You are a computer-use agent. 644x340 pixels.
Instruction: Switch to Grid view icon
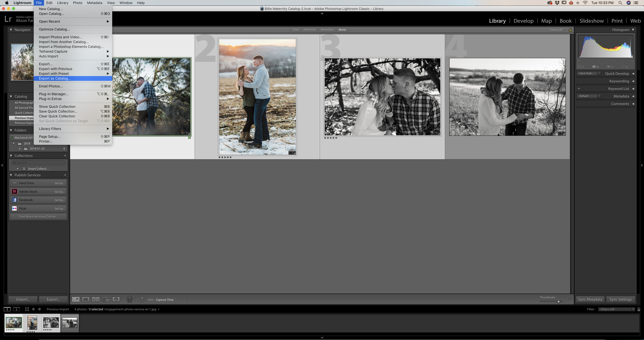tap(76, 299)
